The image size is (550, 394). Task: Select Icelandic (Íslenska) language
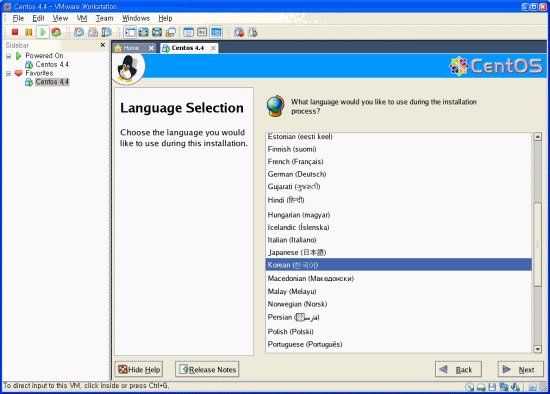point(399,227)
